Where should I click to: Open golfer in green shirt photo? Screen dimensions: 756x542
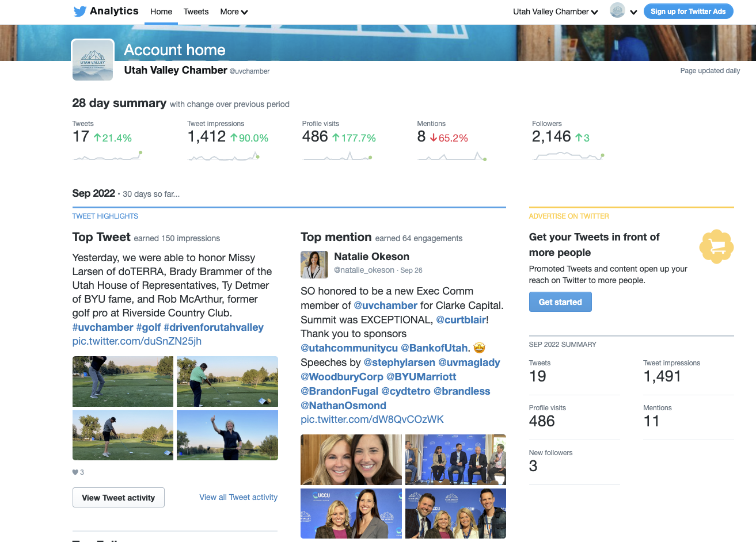pos(227,381)
